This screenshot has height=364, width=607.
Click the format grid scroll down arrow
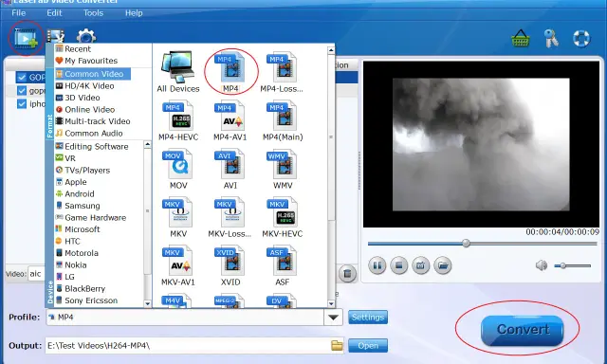pos(331,303)
